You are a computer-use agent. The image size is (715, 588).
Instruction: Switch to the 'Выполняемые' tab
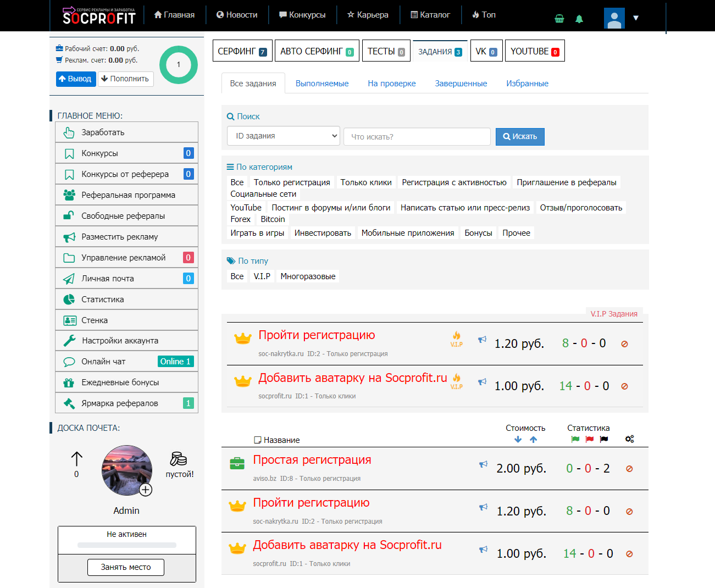322,84
